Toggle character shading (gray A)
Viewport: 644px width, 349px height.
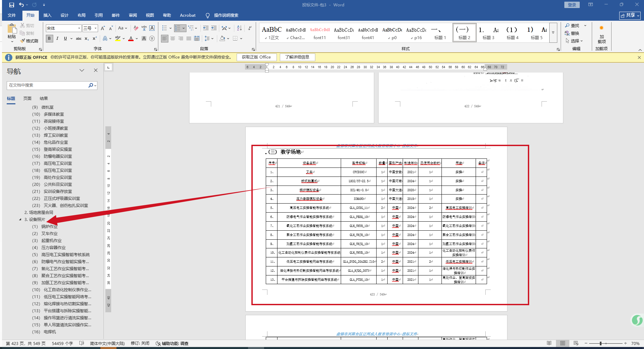point(144,38)
